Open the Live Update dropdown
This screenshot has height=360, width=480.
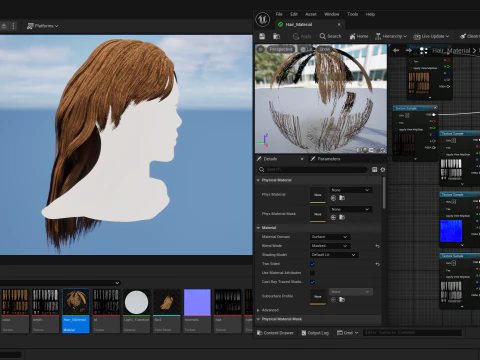431,36
